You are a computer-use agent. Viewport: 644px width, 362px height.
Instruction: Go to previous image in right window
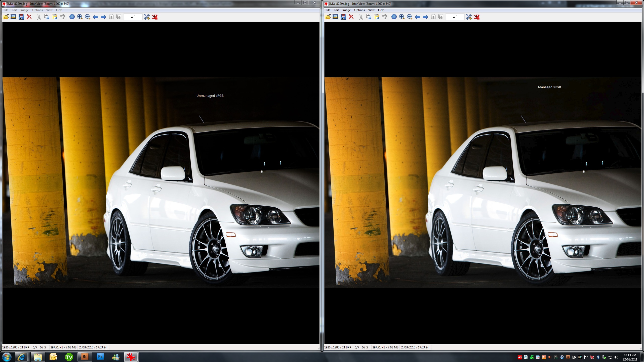click(418, 17)
